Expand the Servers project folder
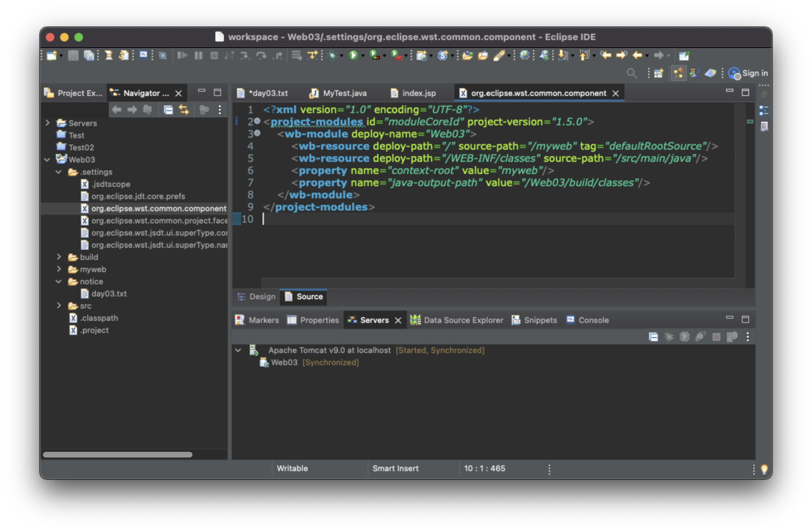Screen dimensions: 812x532 [x=48, y=123]
